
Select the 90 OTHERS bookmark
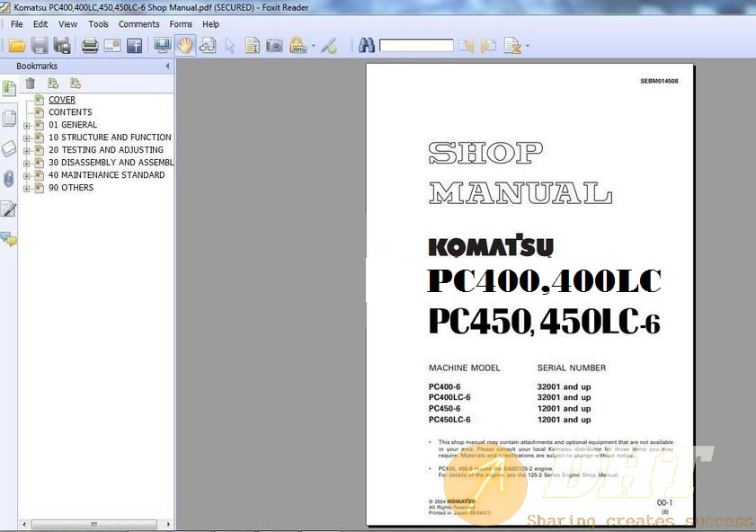pos(71,188)
